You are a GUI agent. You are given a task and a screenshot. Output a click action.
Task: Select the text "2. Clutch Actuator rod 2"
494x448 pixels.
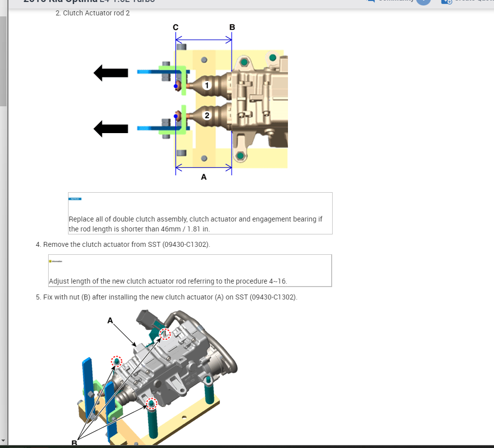93,13
